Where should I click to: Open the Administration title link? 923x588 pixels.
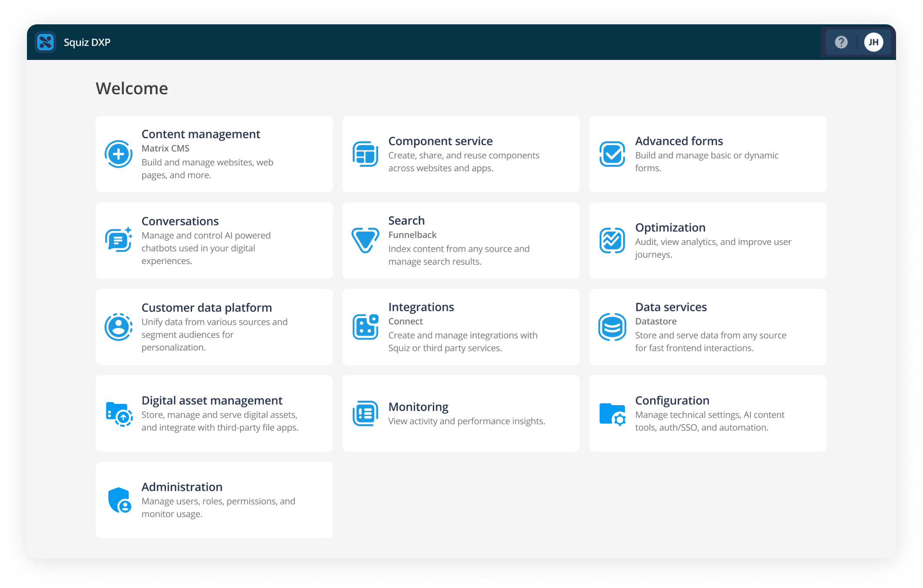182,487
